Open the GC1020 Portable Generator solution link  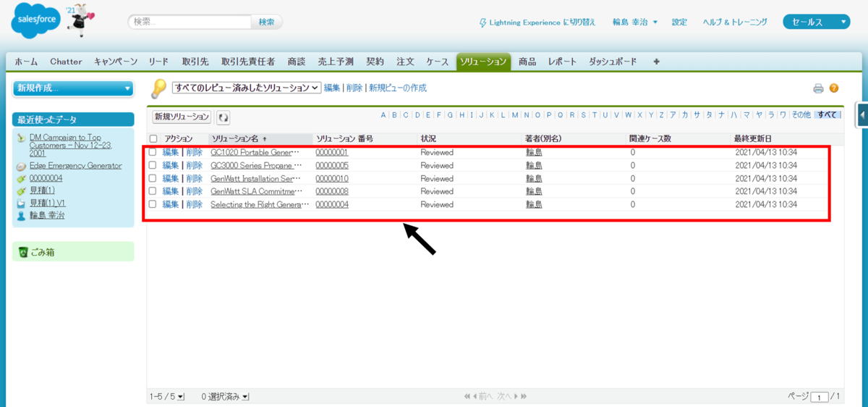(x=255, y=152)
